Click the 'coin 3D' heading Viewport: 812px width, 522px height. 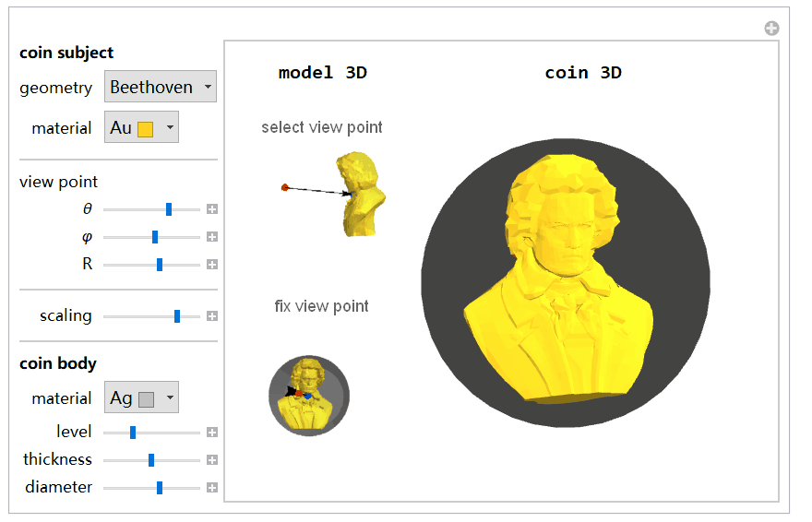(x=583, y=73)
